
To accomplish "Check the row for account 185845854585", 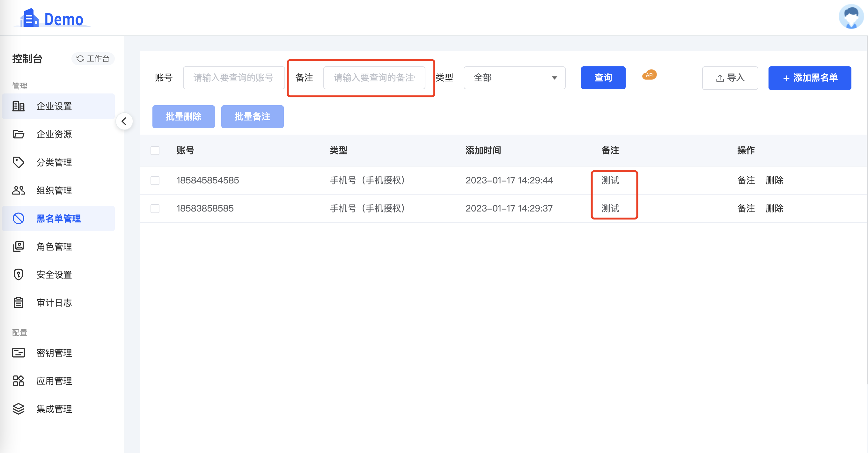I will [155, 180].
